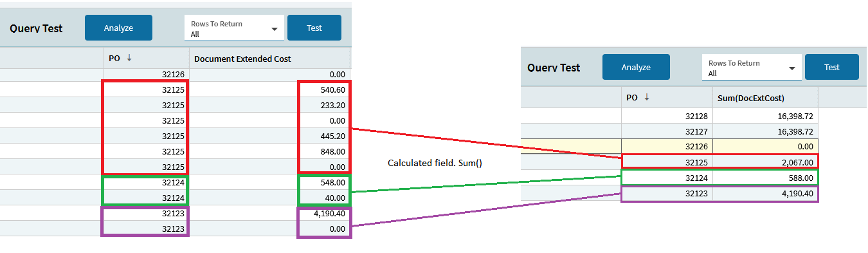Click the 2,067.00 sum cell
Image resolution: width=868 pixels, height=253 pixels.
[765, 162]
